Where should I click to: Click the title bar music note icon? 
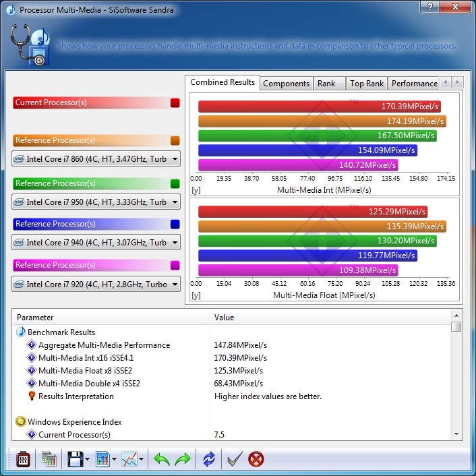(x=11, y=10)
